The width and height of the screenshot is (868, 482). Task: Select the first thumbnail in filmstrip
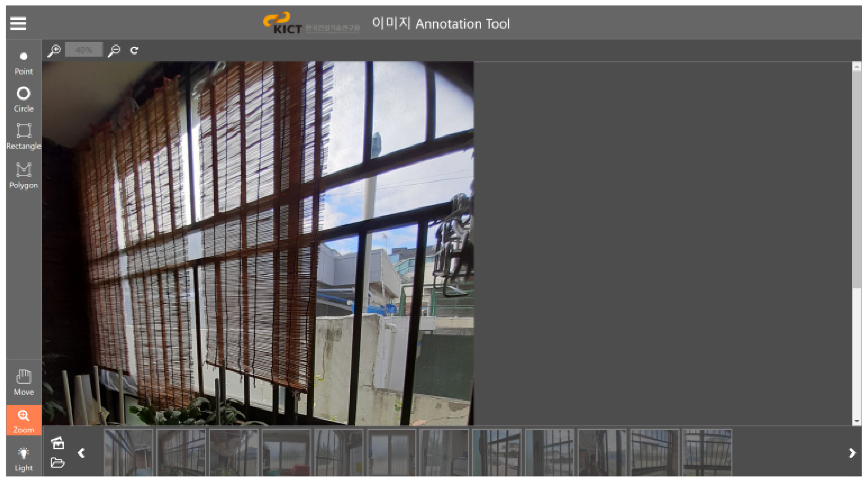pyautogui.click(x=128, y=452)
